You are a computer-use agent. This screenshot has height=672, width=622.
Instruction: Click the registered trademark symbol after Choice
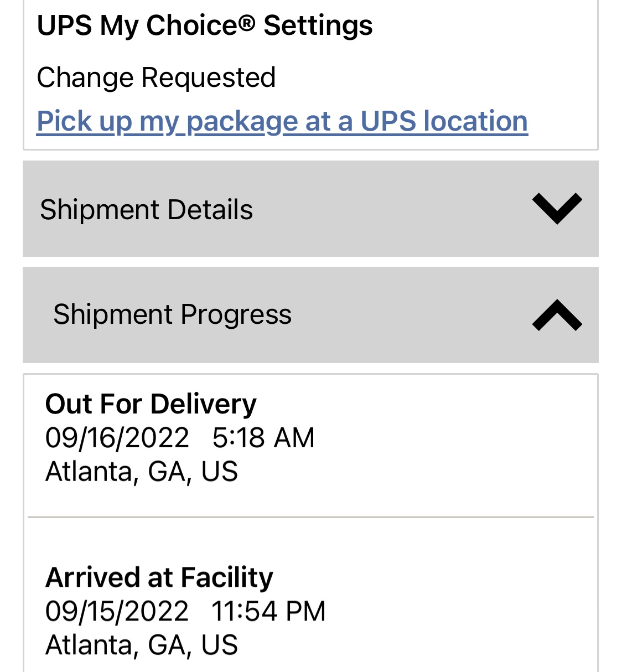[247, 22]
